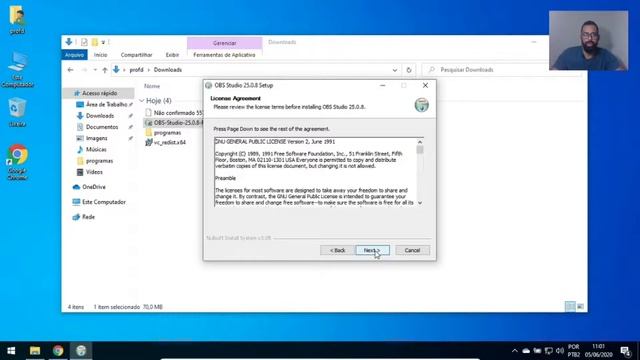The height and width of the screenshot is (360, 640).
Task: Open recent locations dropdown arrow
Action: pos(95,70)
